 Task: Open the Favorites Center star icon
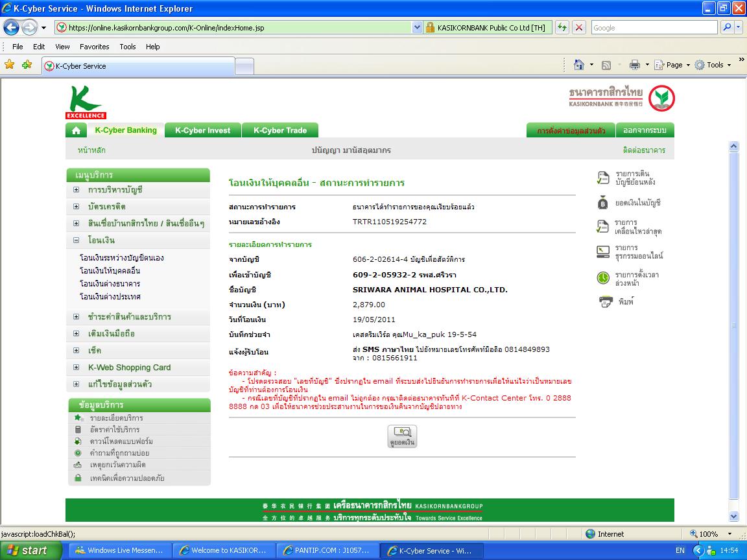click(10, 64)
